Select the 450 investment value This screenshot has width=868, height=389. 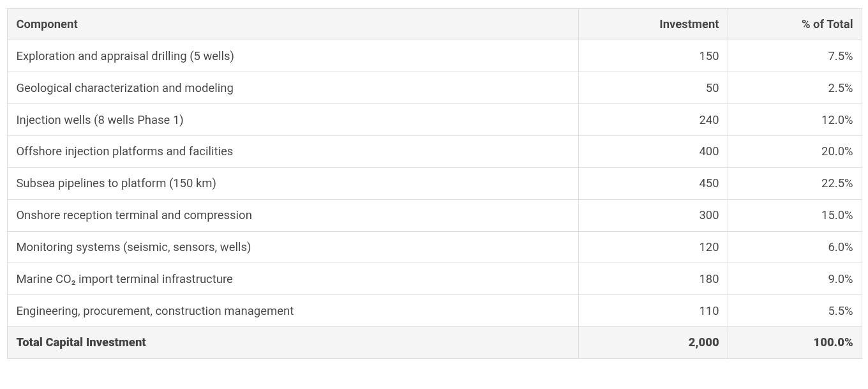click(708, 183)
